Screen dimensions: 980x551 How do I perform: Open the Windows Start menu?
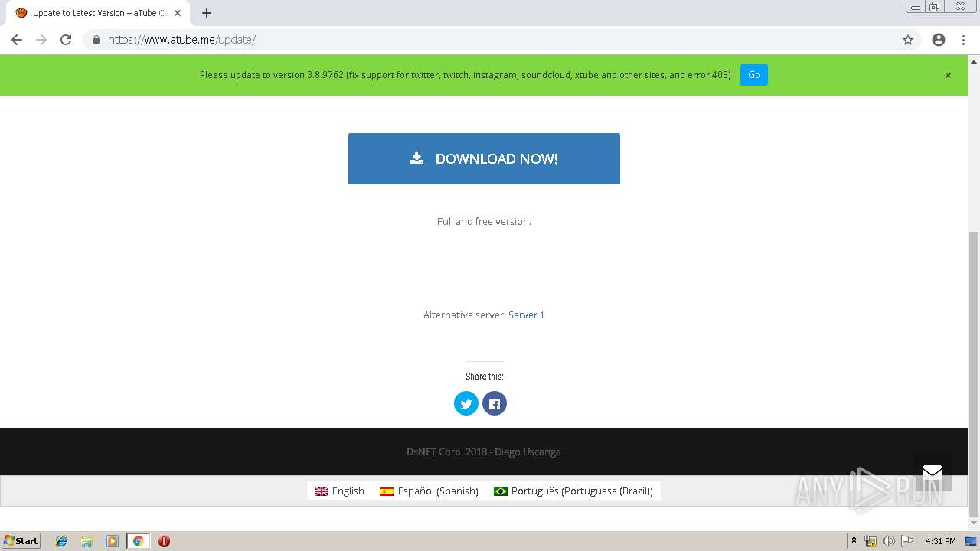21,541
